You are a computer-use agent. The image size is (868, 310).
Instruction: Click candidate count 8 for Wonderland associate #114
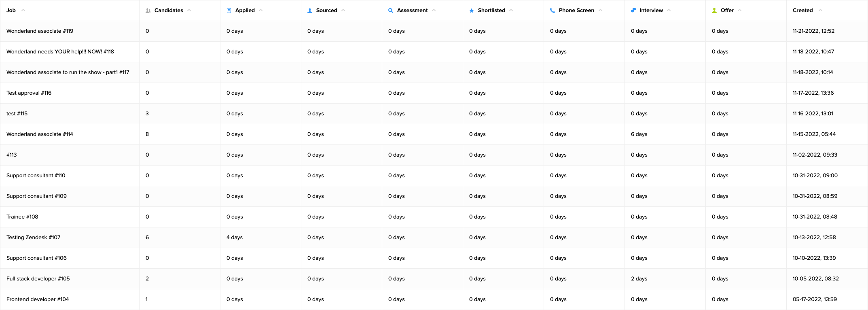(147, 134)
